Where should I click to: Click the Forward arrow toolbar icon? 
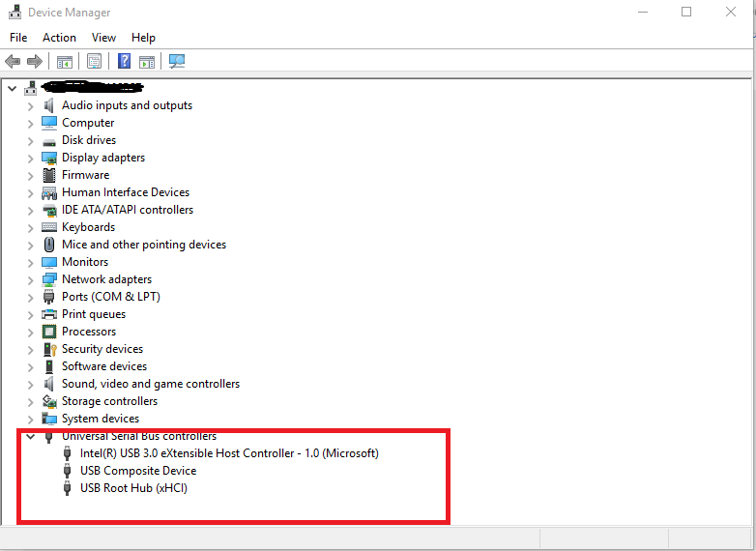(x=35, y=61)
